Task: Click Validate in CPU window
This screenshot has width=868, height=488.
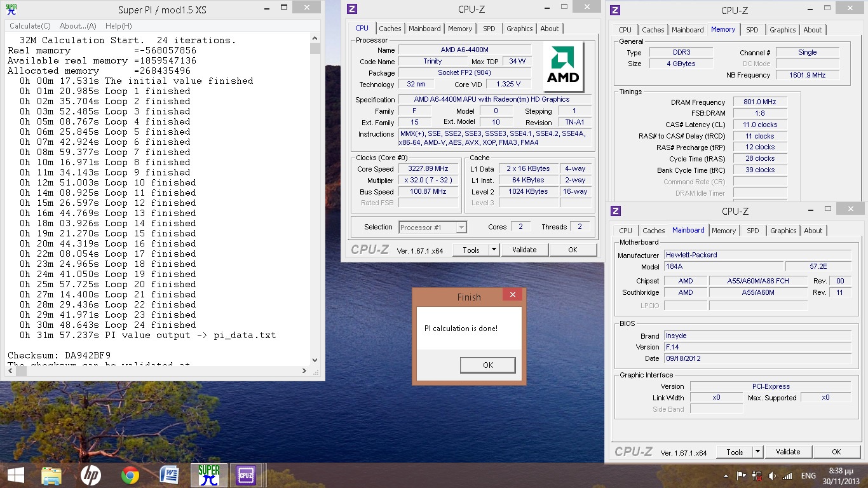Action: 524,250
